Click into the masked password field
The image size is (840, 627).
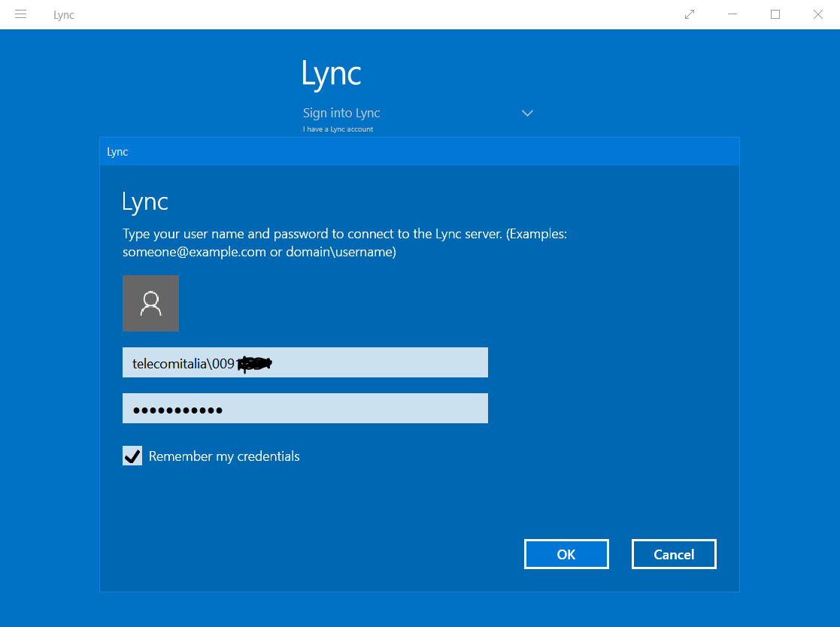pyautogui.click(x=305, y=408)
